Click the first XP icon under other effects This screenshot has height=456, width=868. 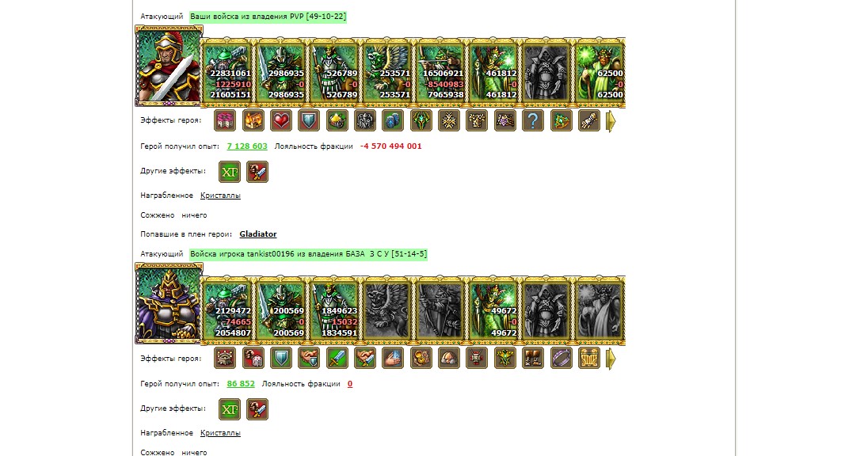(230, 172)
